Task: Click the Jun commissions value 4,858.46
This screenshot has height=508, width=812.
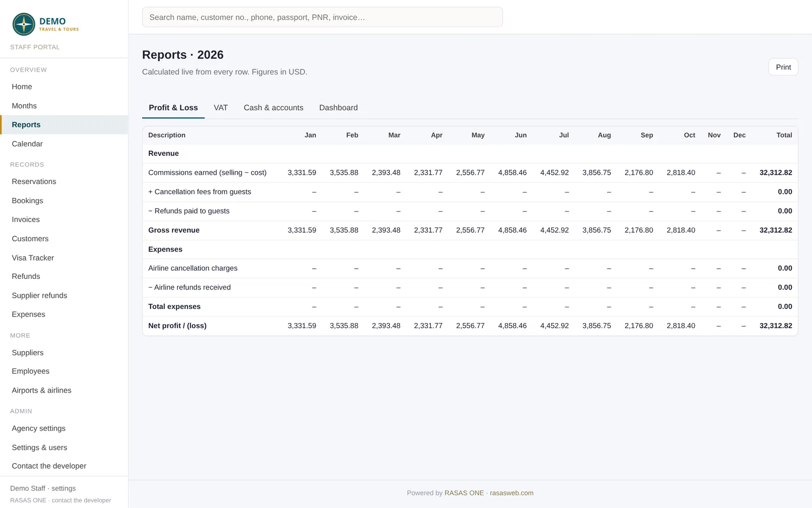Action: click(512, 173)
